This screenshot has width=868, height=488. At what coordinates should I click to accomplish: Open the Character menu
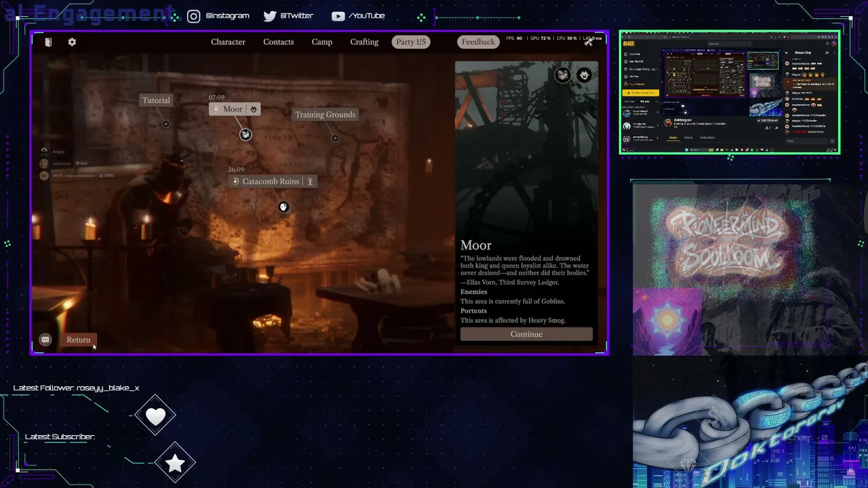pyautogui.click(x=228, y=42)
